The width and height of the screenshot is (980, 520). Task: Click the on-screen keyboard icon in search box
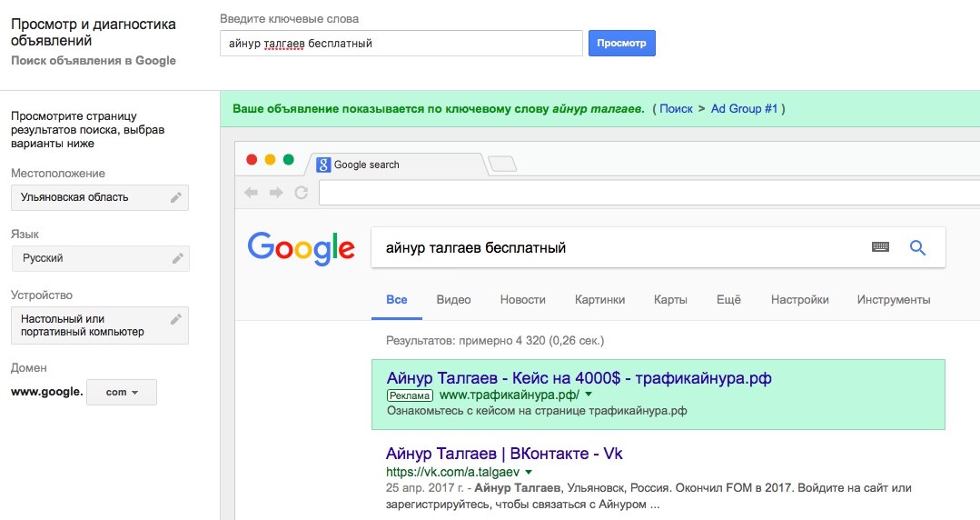(x=880, y=247)
